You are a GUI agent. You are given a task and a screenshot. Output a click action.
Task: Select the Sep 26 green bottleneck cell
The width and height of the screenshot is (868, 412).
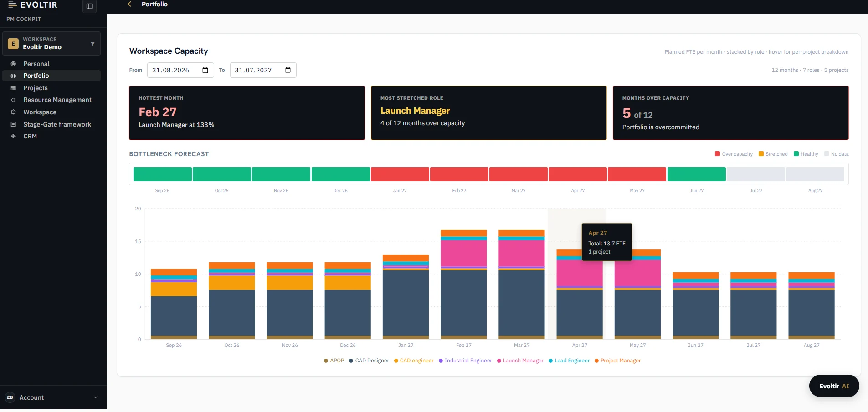(162, 174)
